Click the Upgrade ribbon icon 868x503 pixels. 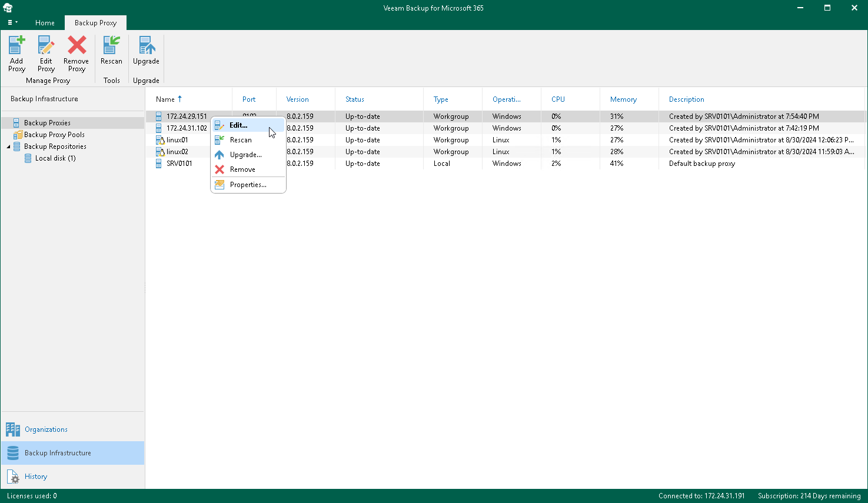point(146,45)
